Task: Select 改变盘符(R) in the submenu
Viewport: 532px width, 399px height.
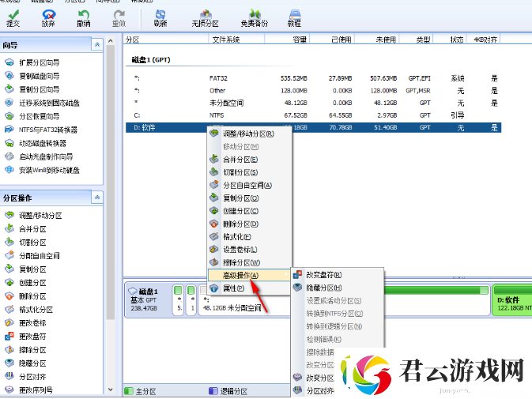Action: 338,275
